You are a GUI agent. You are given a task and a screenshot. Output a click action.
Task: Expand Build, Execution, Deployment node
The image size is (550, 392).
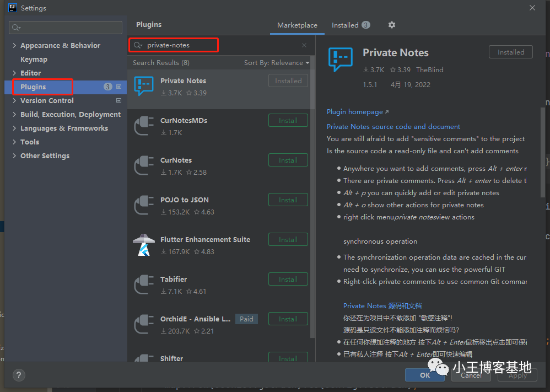pyautogui.click(x=14, y=115)
